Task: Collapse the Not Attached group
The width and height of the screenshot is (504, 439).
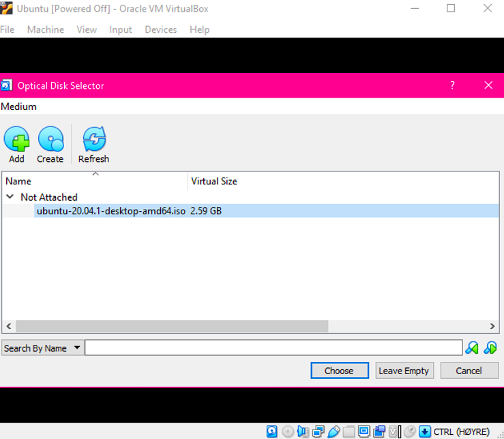Action: coord(10,197)
